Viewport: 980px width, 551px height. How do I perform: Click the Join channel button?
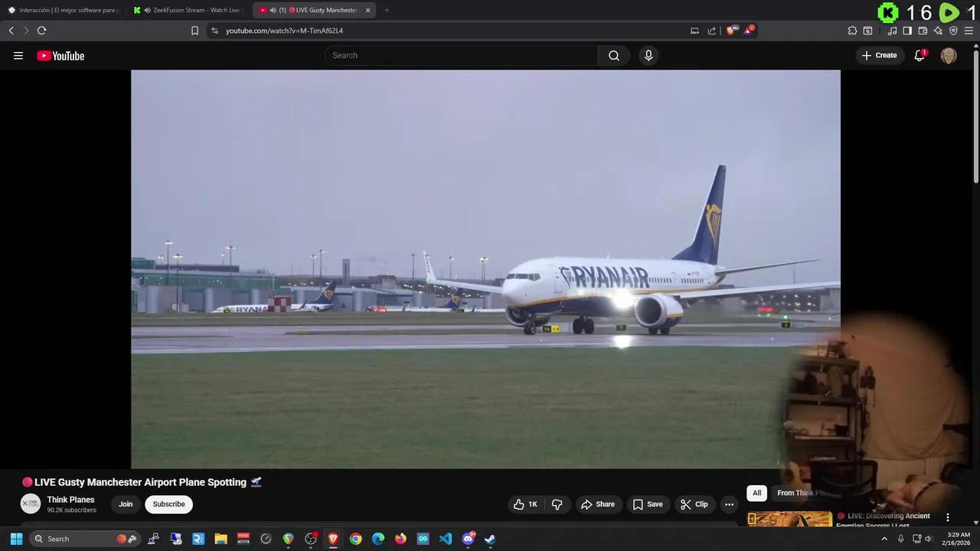pyautogui.click(x=126, y=504)
